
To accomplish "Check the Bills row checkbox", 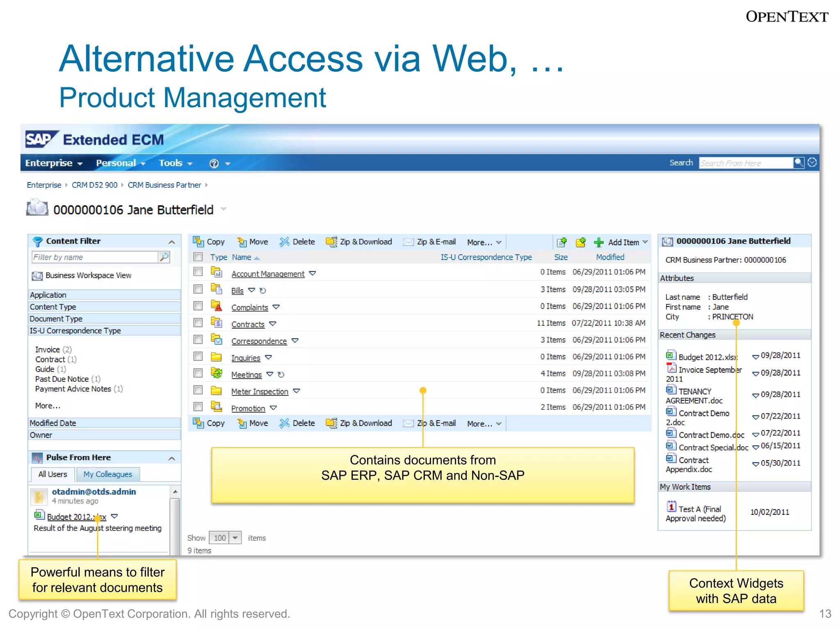I will pyautogui.click(x=198, y=289).
